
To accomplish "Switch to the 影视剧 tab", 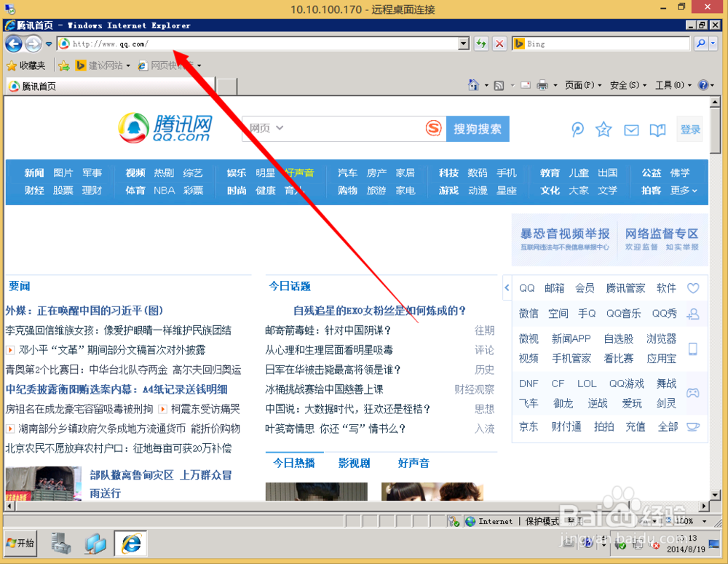I will pos(355,463).
